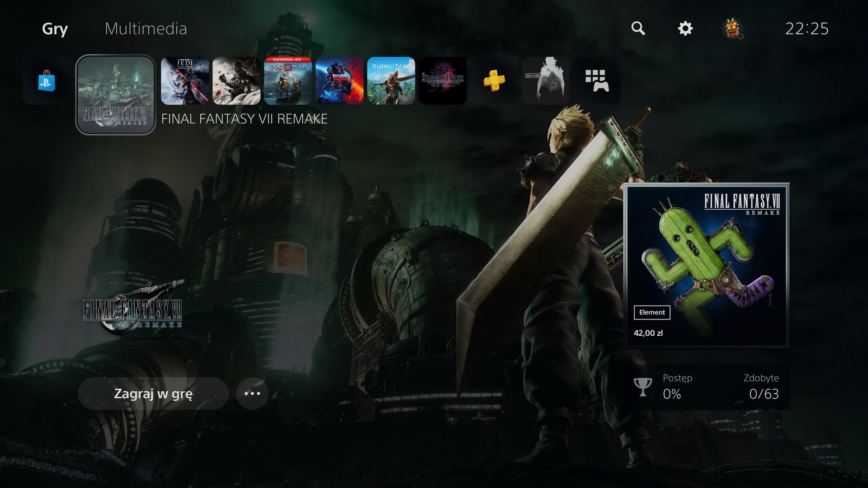Open the PlayStation Store icon
The height and width of the screenshot is (488, 868).
47,81
